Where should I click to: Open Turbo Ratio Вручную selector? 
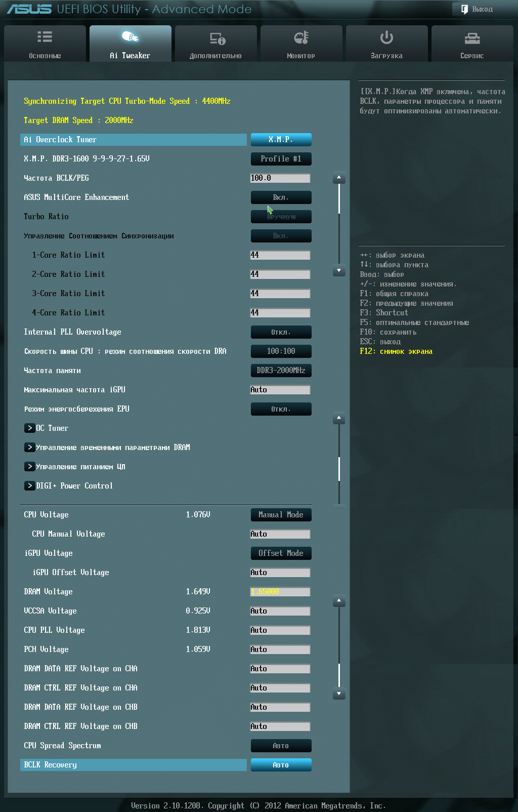281,217
